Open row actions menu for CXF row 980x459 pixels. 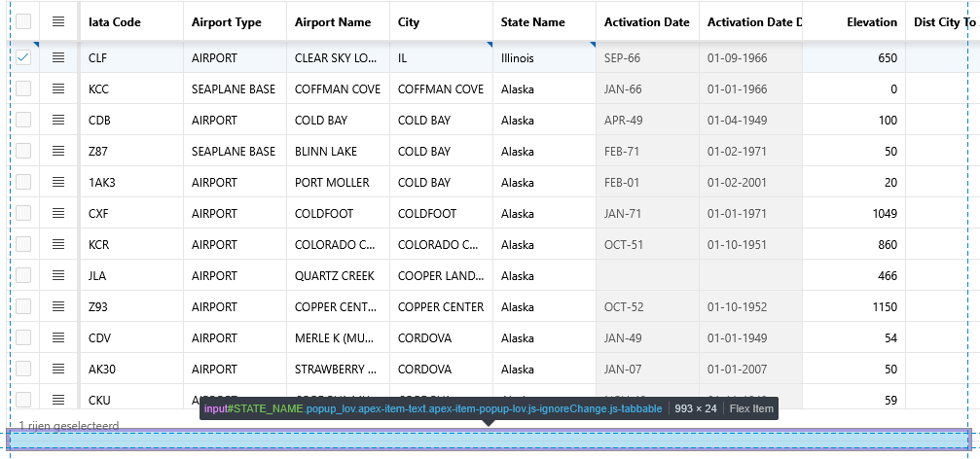[x=58, y=214]
